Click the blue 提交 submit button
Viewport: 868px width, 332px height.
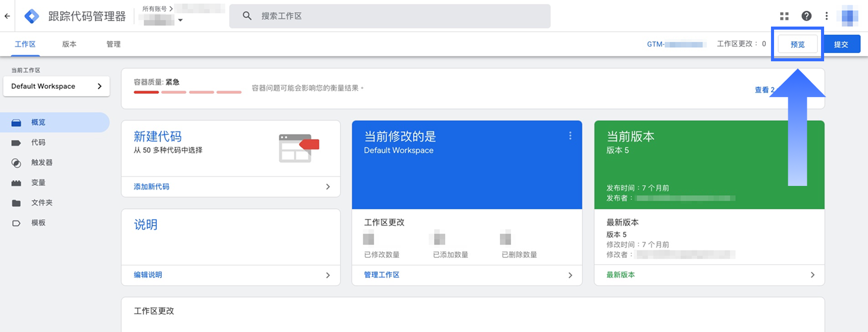[x=841, y=44]
